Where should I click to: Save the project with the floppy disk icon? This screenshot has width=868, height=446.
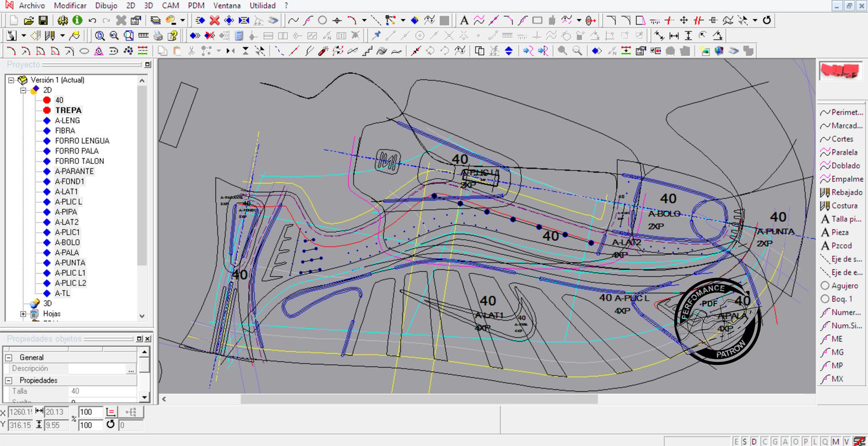tap(43, 20)
